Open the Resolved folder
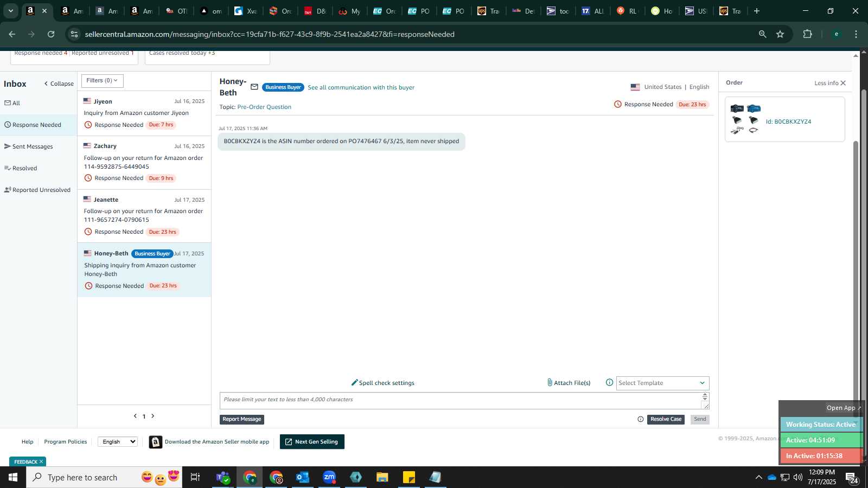 point(21,168)
